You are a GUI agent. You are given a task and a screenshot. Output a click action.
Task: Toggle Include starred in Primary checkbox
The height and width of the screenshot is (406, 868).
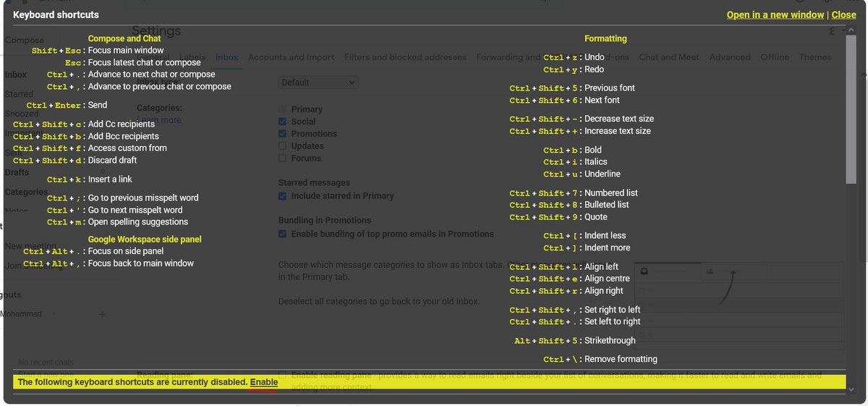(x=283, y=196)
